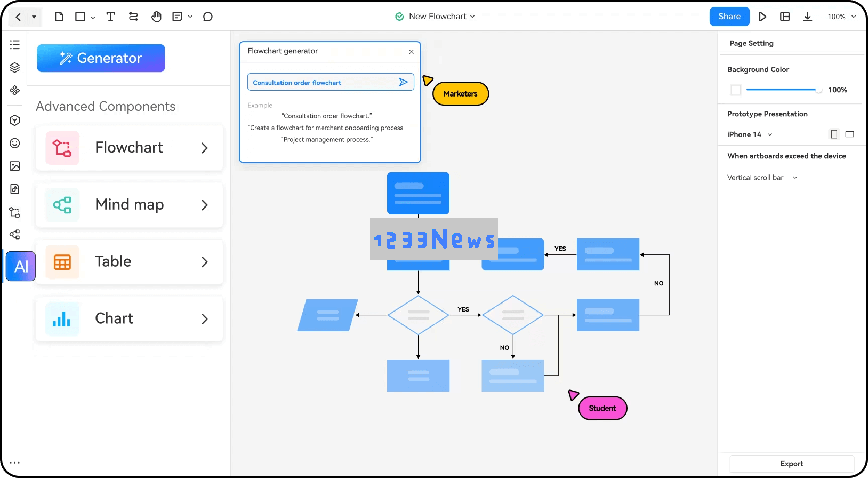Open the file template icon in sidebar

click(x=15, y=189)
